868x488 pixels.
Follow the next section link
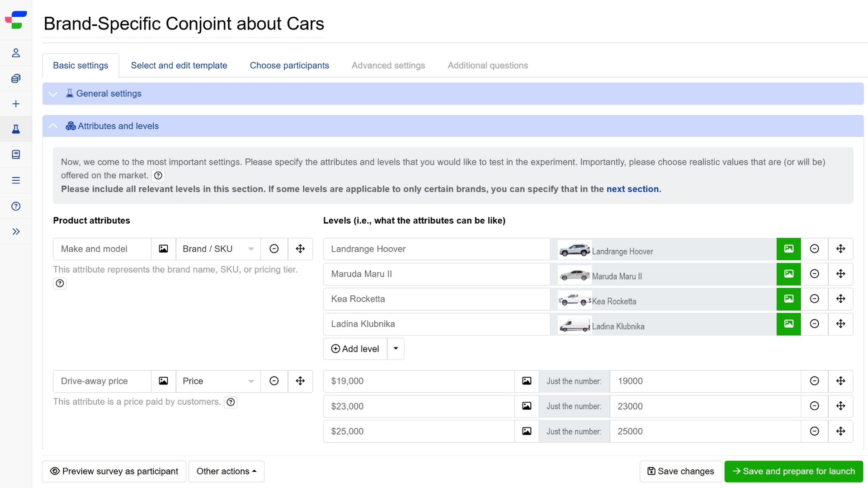(x=632, y=189)
